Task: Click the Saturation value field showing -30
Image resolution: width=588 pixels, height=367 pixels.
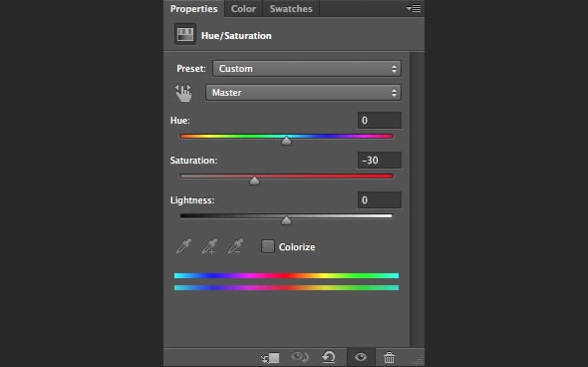Action: (379, 161)
